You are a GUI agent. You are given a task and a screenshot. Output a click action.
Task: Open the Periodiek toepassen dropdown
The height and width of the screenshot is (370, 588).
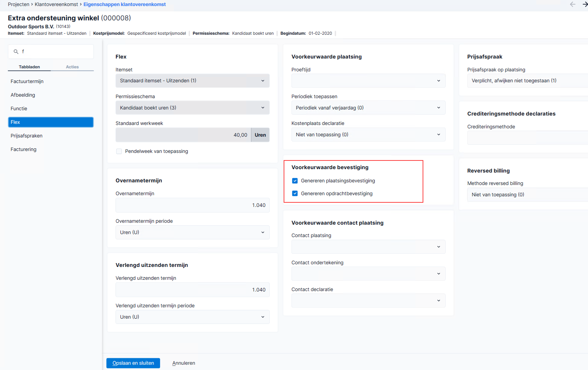368,108
